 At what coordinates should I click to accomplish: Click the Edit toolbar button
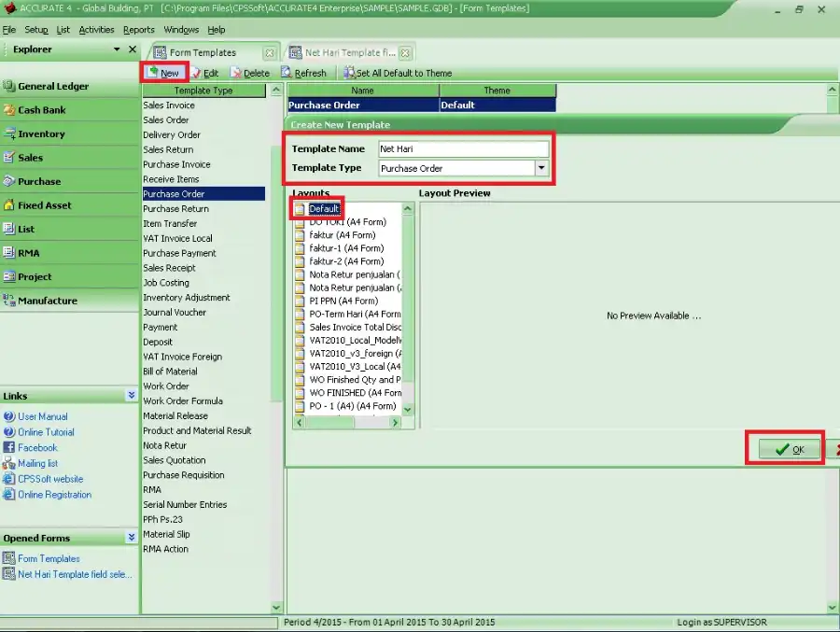[x=205, y=73]
